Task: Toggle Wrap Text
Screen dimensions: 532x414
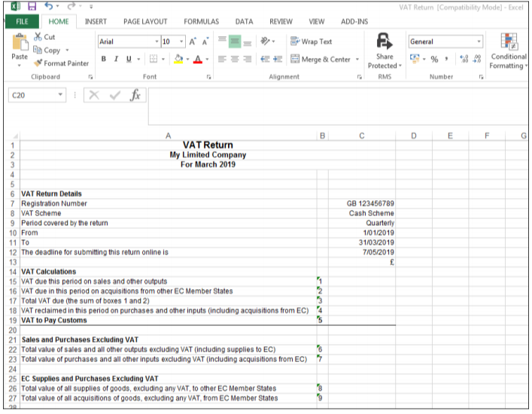Action: (311, 41)
